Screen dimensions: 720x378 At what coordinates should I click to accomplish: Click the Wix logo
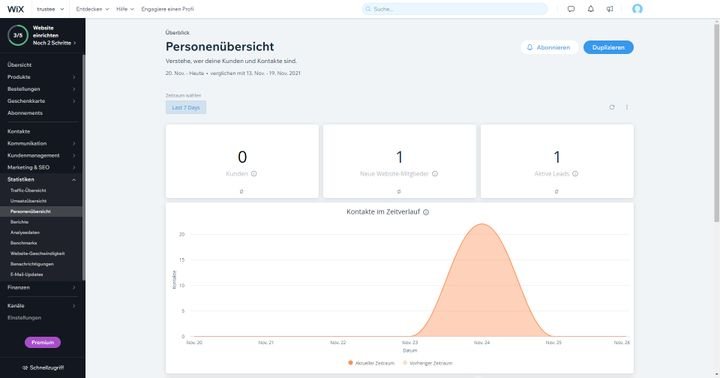click(x=16, y=9)
